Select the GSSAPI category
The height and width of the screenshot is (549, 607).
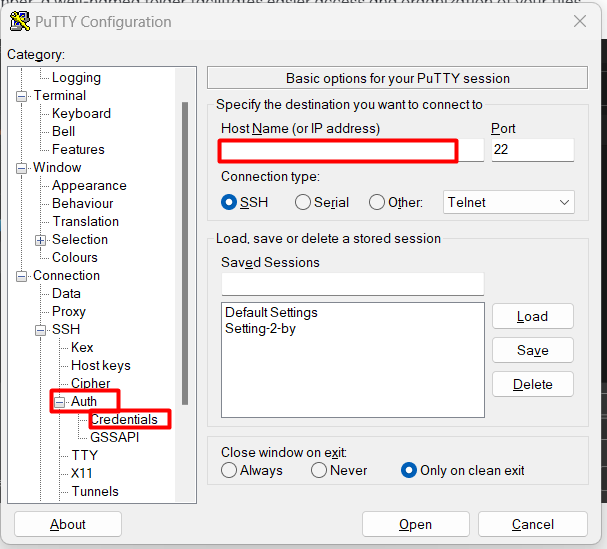[115, 437]
